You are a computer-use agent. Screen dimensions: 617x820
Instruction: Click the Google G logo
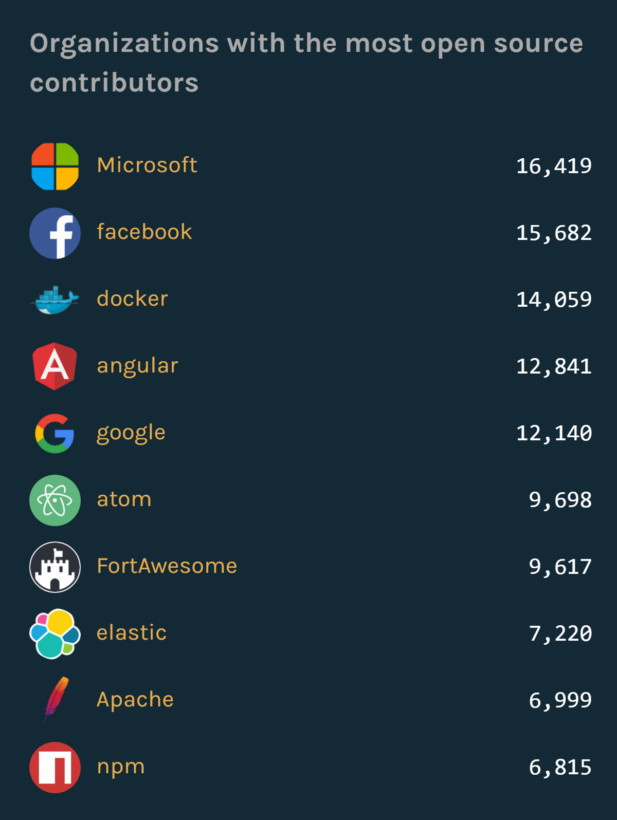[55, 433]
